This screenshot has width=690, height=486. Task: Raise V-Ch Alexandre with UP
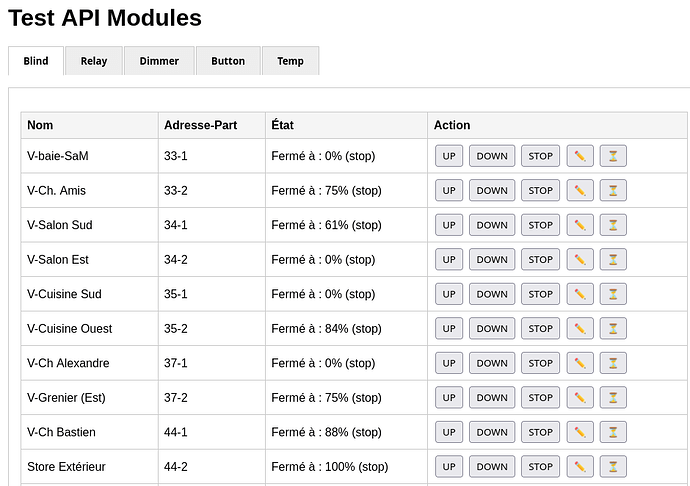click(x=449, y=363)
